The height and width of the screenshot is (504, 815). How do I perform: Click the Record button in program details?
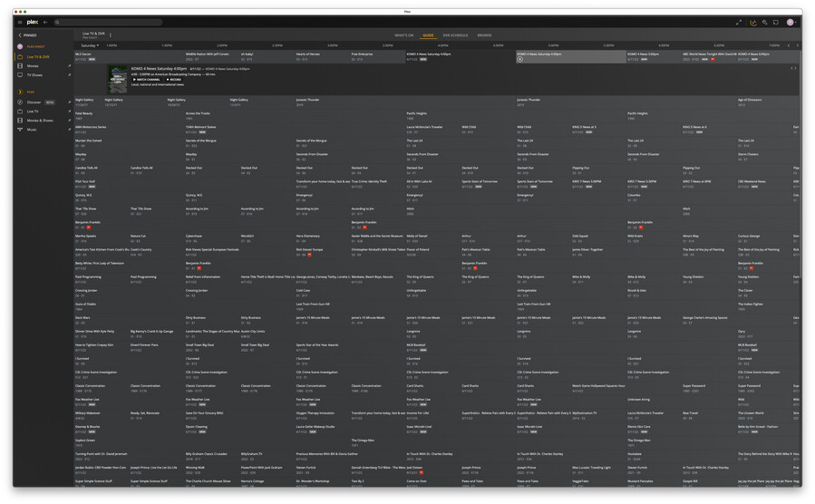coord(173,80)
